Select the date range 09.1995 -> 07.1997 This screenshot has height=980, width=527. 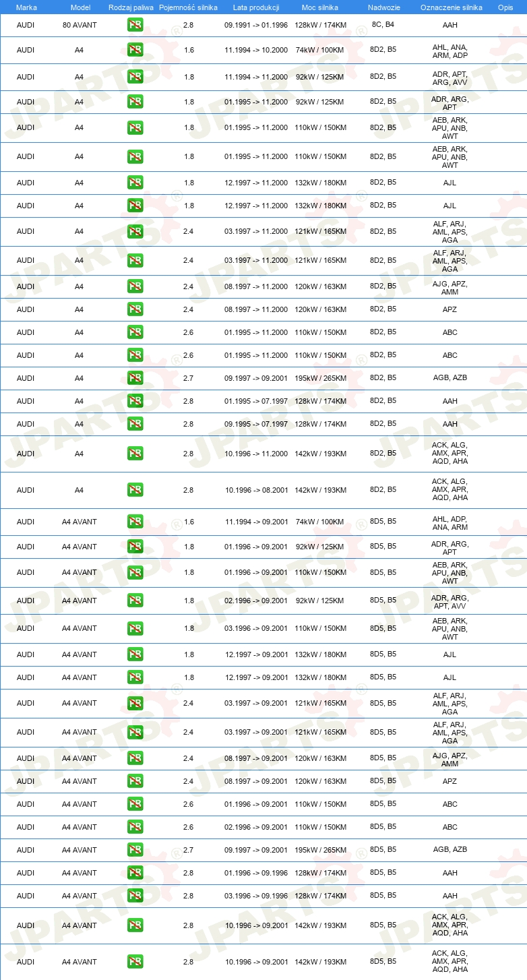(256, 424)
